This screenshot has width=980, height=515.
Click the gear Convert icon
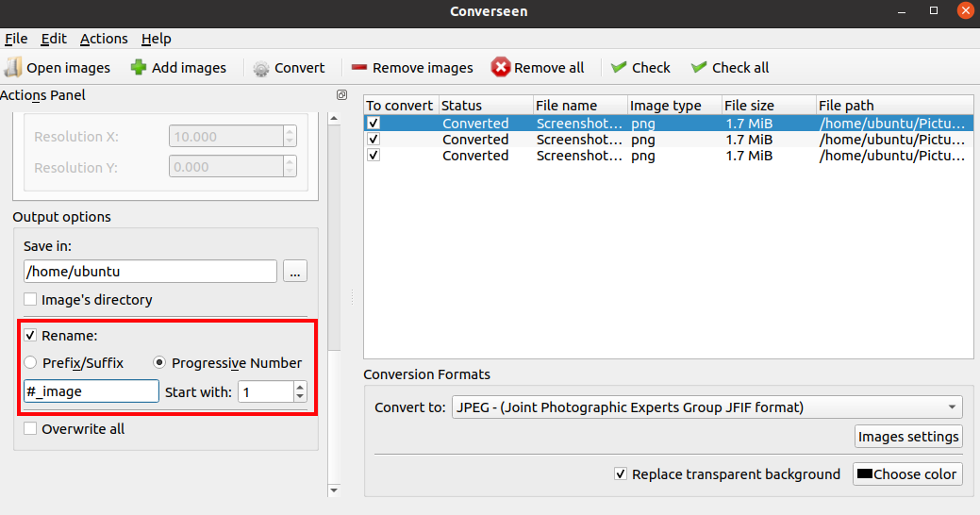point(261,68)
